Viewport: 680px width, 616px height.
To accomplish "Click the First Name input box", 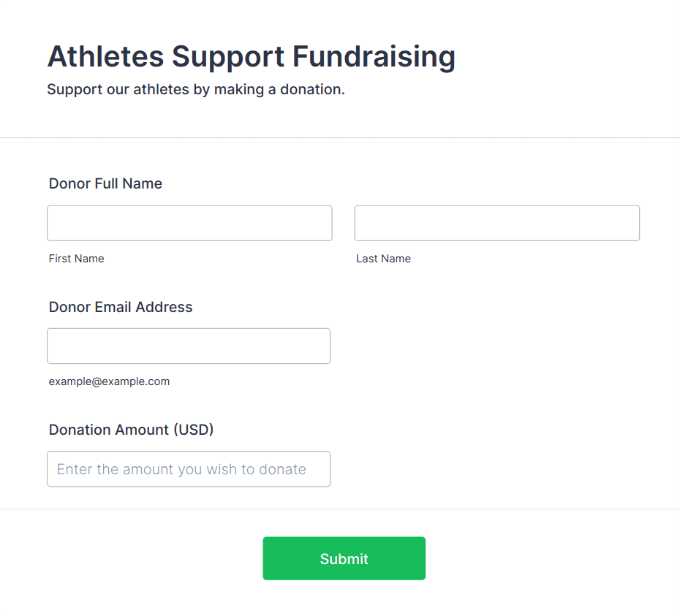I will [189, 223].
